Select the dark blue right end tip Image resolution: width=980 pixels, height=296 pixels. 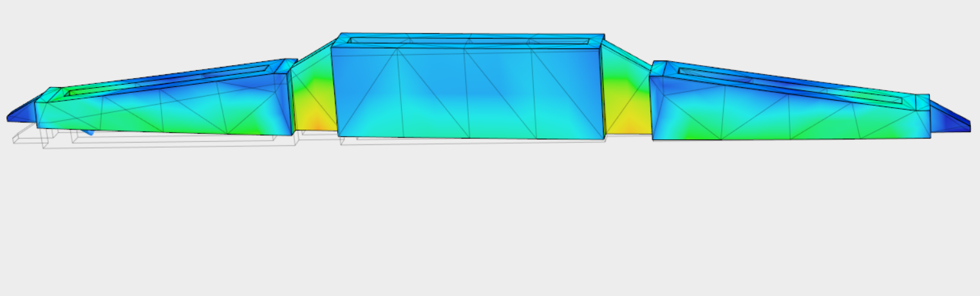coord(950,116)
